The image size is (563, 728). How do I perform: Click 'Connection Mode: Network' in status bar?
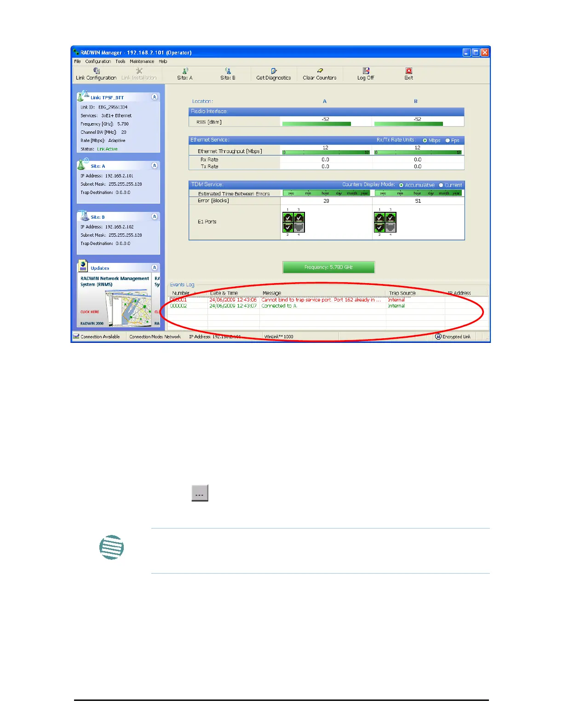[x=155, y=336]
